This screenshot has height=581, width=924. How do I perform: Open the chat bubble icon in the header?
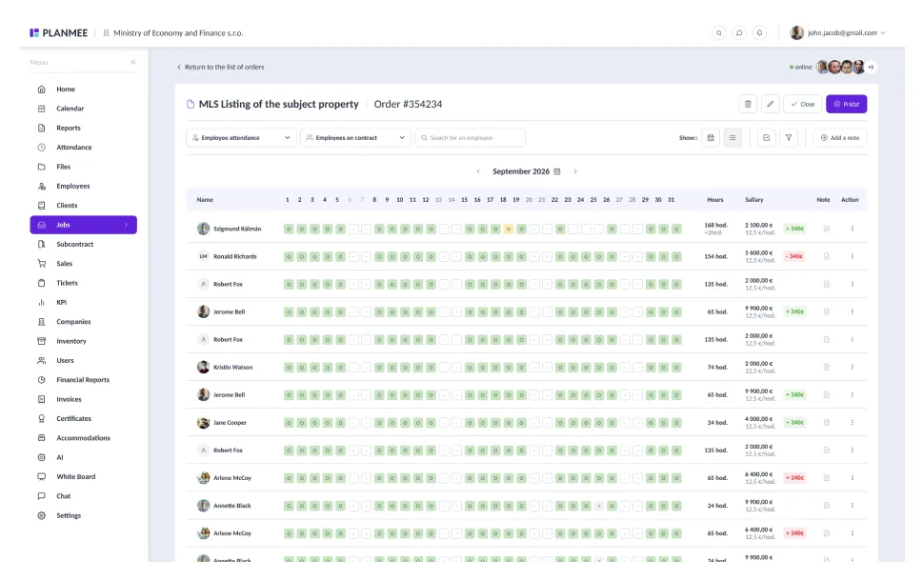(x=739, y=33)
